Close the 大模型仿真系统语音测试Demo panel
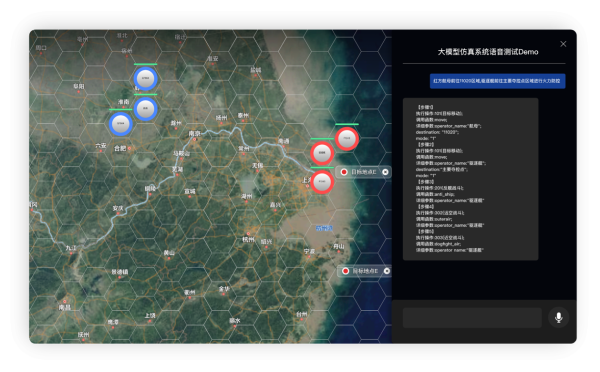Viewport: 600px width, 372px height. click(x=563, y=44)
